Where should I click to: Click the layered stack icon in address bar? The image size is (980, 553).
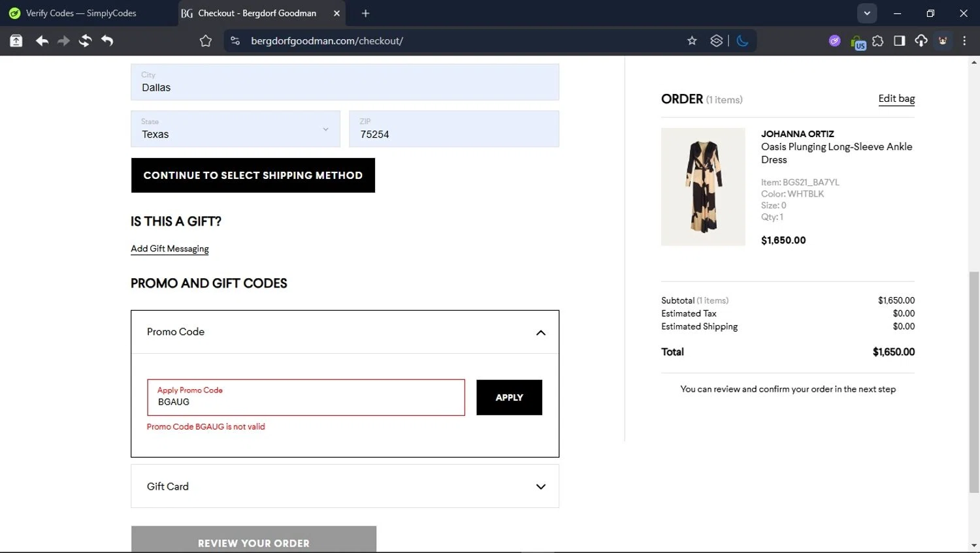(x=717, y=40)
